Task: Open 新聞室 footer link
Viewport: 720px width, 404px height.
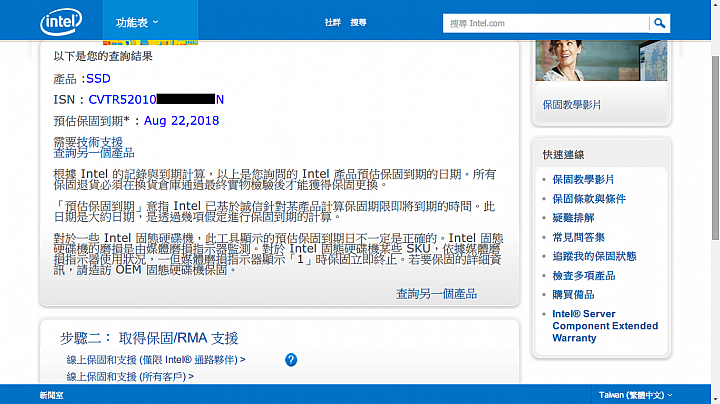Action: [x=51, y=395]
